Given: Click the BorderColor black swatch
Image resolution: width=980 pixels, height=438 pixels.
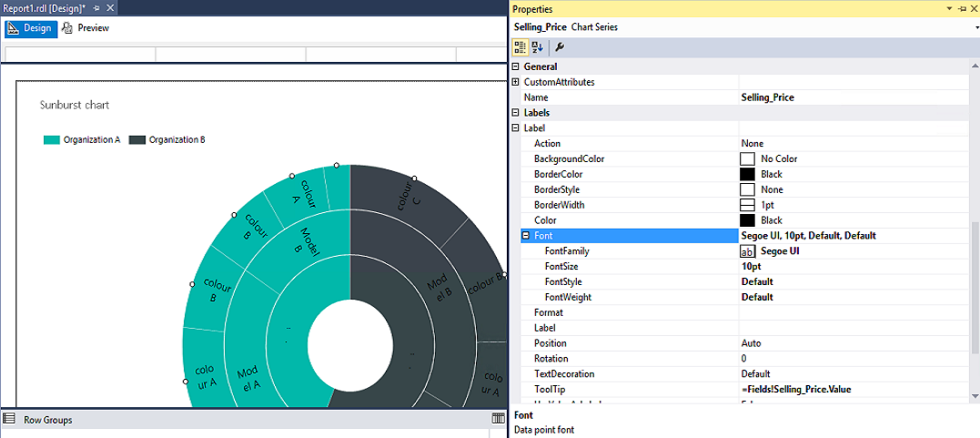Looking at the screenshot, I should 747,175.
